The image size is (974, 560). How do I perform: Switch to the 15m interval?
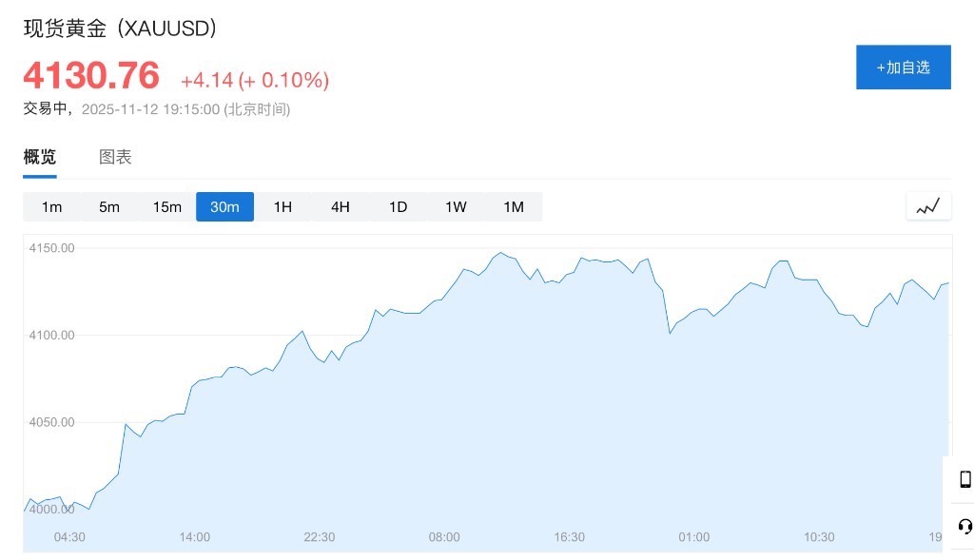click(167, 206)
